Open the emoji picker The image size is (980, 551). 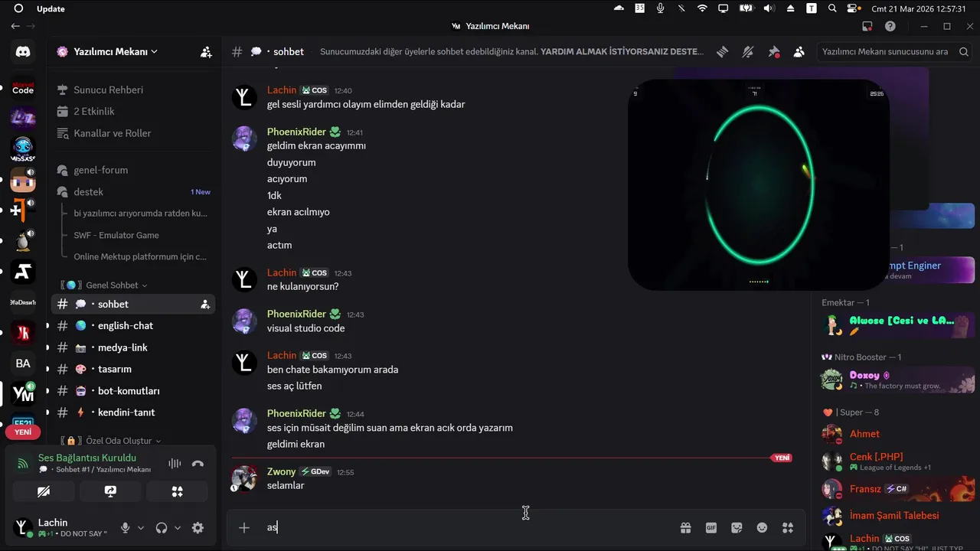pos(762,527)
